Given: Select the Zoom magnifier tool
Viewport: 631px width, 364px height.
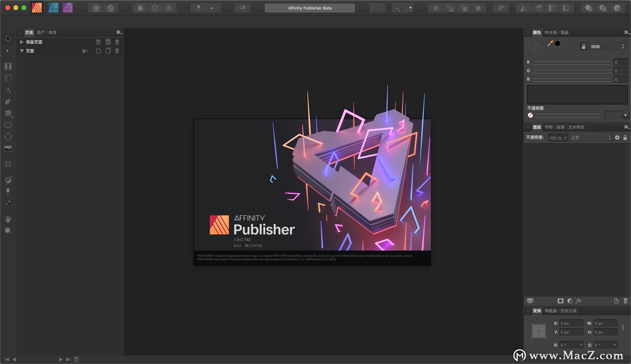Looking at the screenshot, I should coord(8,231).
